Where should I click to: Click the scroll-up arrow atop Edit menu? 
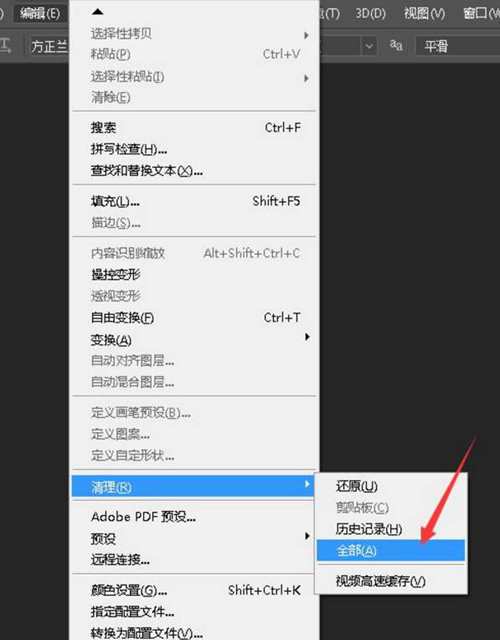[x=98, y=12]
